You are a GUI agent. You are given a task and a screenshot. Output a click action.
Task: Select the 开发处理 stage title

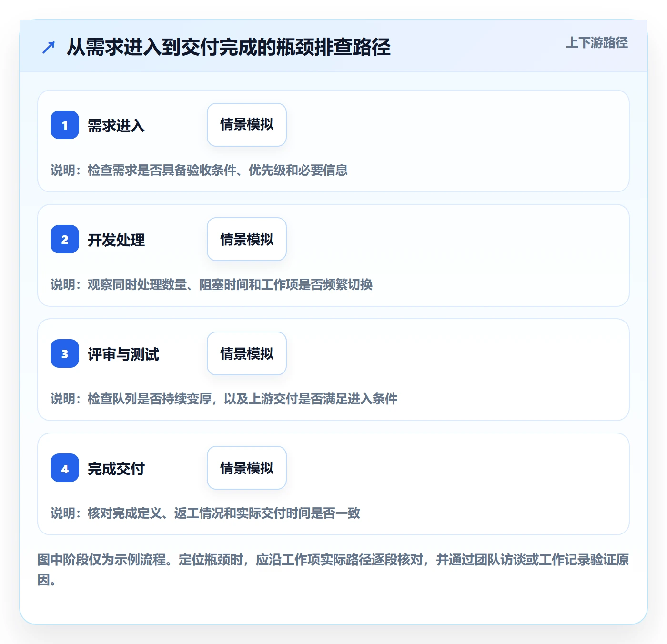click(x=116, y=240)
